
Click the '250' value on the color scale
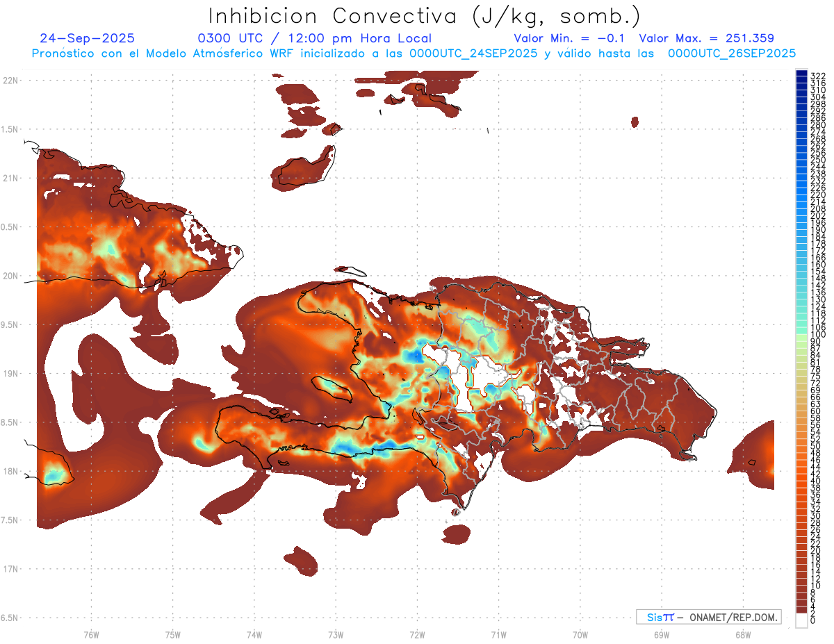pyautogui.click(x=818, y=160)
